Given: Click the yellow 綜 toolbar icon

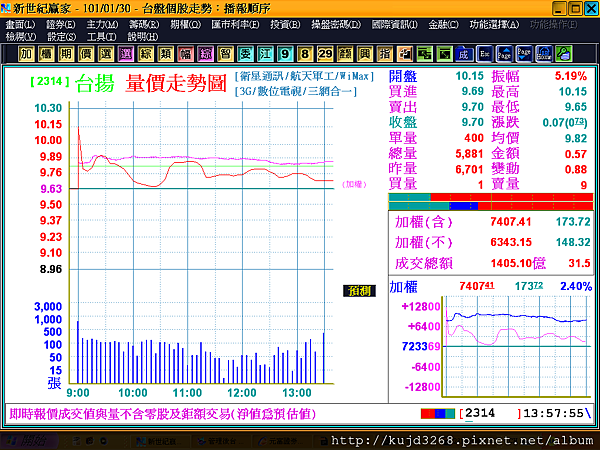Looking at the screenshot, I should coord(145,54).
